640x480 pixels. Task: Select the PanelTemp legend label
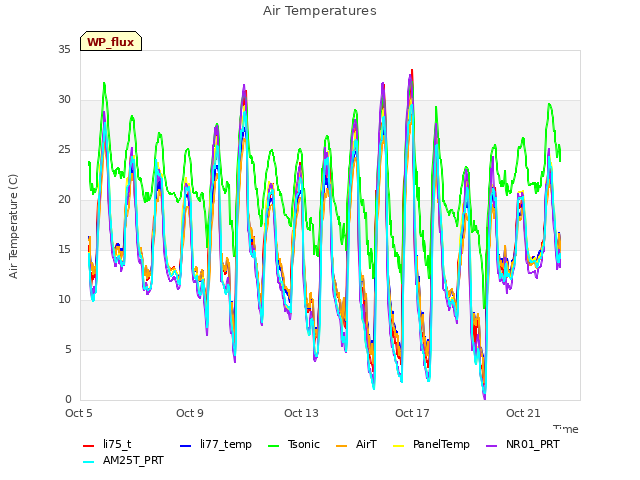pyautogui.click(x=441, y=444)
